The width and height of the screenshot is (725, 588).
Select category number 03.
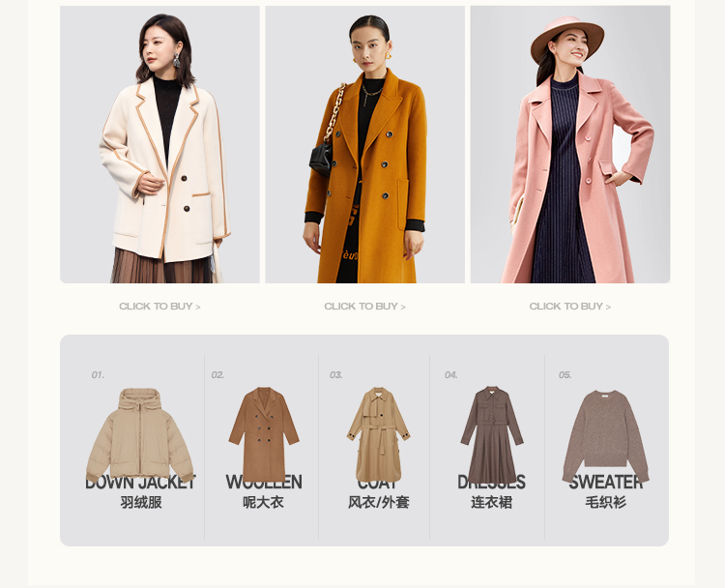tap(336, 374)
